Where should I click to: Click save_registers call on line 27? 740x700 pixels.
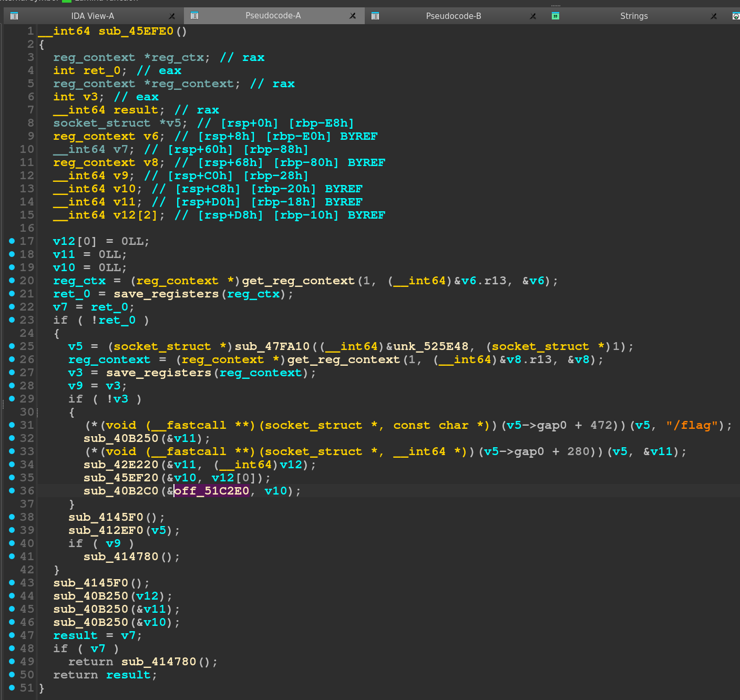click(159, 373)
